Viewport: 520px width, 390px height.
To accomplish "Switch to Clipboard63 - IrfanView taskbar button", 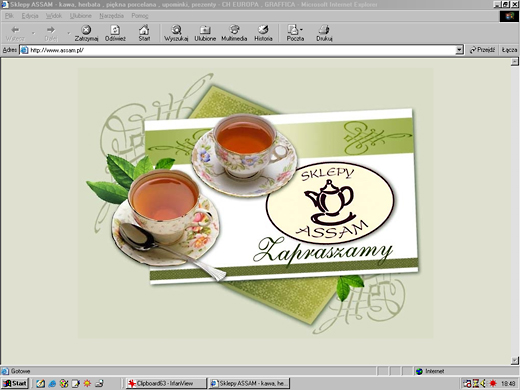I will coord(166,383).
